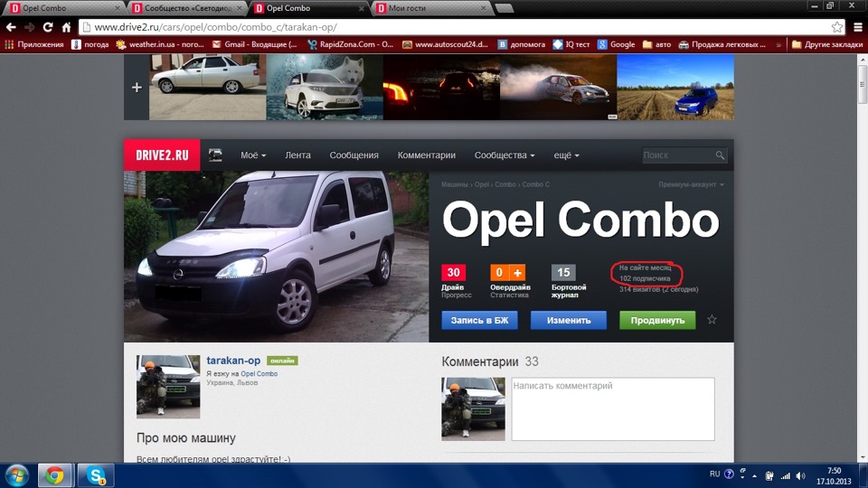The height and width of the screenshot is (488, 868).
Task: Open the blue car in field thumbnail
Action: (675, 87)
